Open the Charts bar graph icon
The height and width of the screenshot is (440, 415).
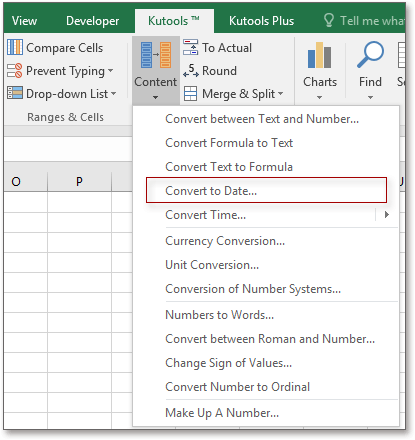(319, 55)
